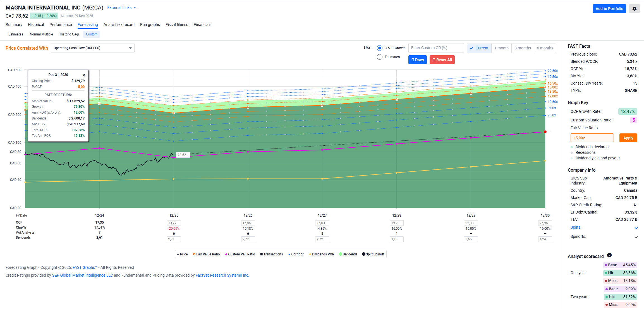Toggle Transactions legend square
644x309 pixels.
tap(261, 254)
